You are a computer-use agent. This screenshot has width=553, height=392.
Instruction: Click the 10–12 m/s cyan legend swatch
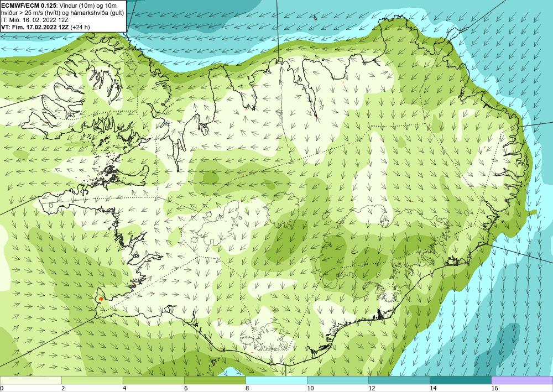click(x=337, y=380)
